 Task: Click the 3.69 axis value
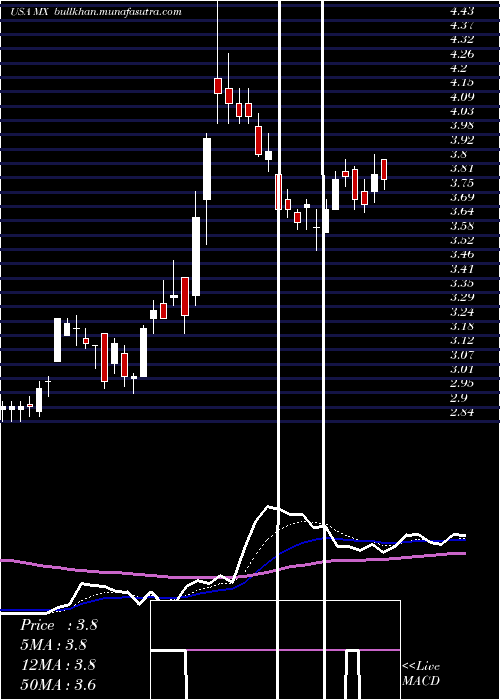[462, 197]
